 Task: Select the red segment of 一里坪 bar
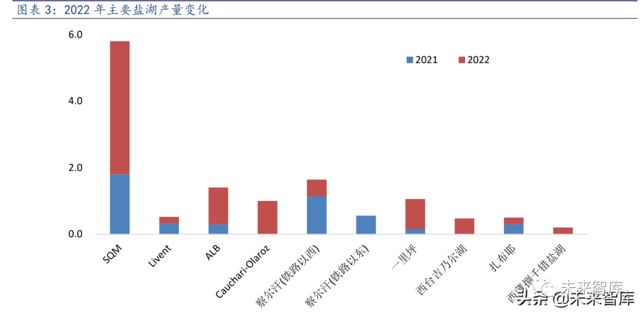click(415, 214)
